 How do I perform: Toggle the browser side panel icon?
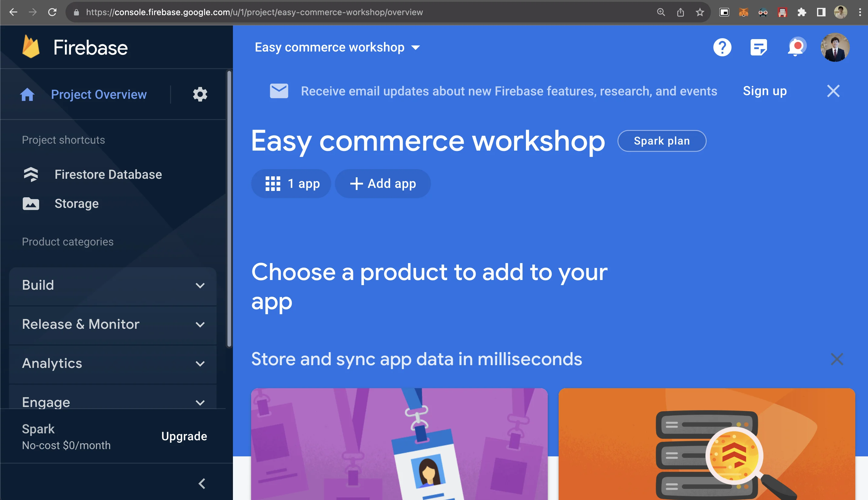click(x=821, y=12)
